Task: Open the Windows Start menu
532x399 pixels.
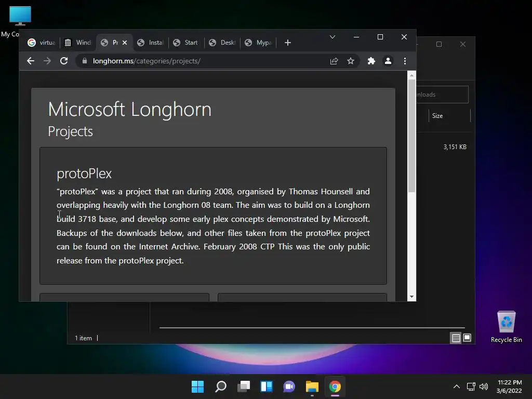Action: (x=197, y=387)
